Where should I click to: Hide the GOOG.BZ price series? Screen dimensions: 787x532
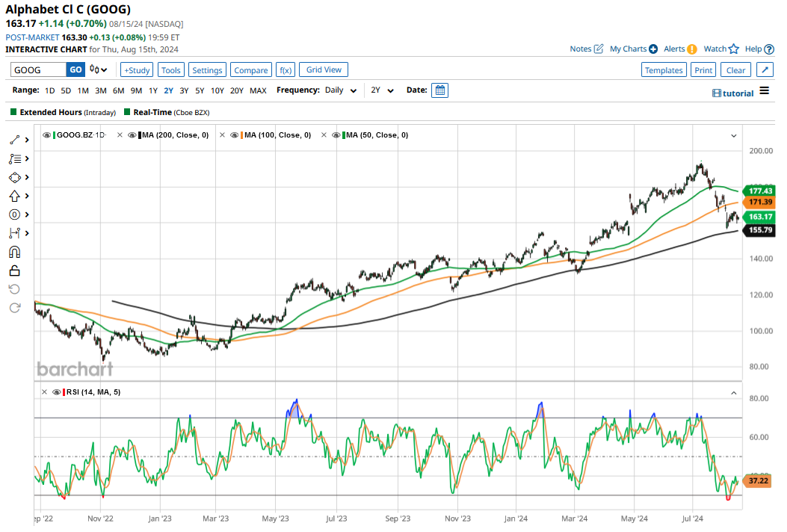tap(47, 135)
